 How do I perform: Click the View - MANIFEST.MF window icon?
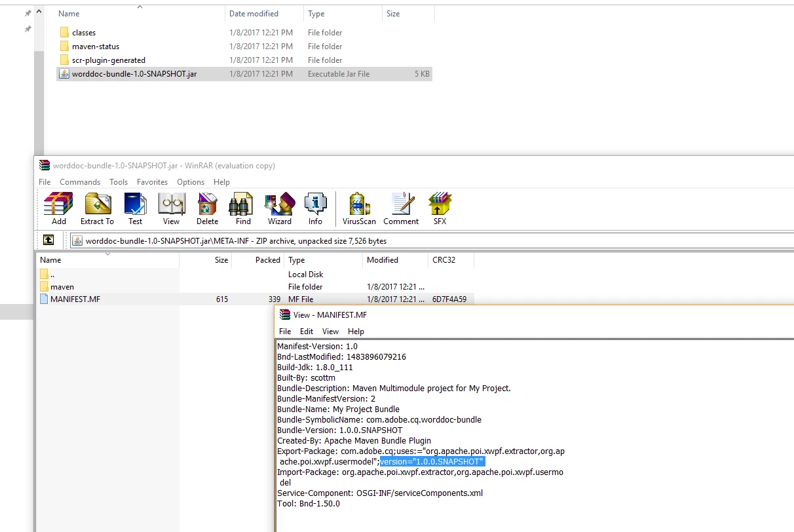(285, 314)
